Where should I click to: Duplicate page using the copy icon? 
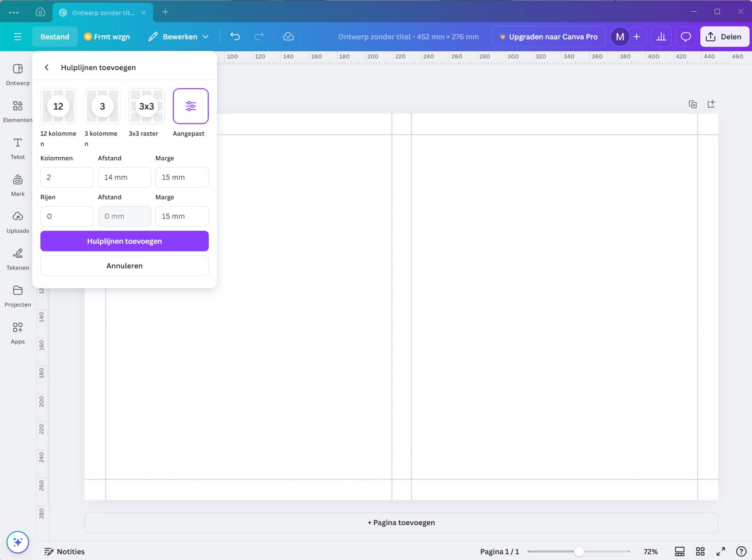point(692,104)
